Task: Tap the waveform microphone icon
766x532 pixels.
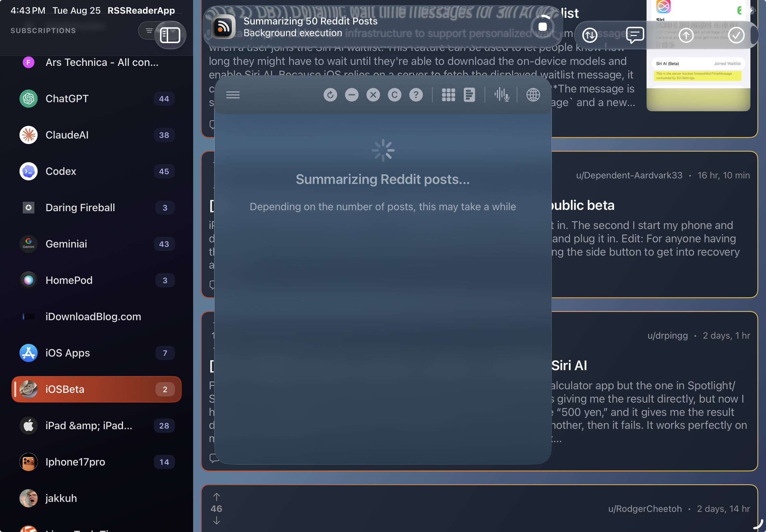Action: (x=501, y=95)
